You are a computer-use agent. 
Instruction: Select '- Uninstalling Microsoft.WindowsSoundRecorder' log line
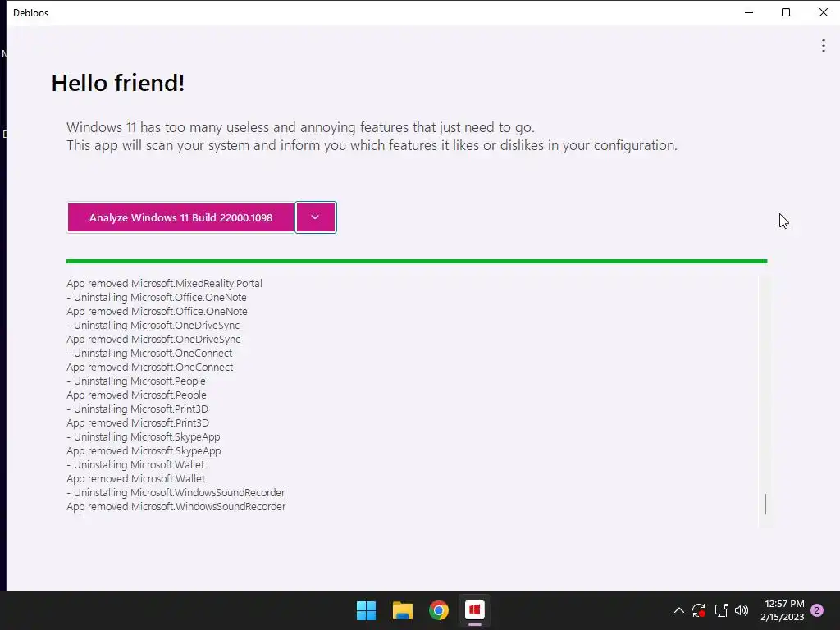176,492
